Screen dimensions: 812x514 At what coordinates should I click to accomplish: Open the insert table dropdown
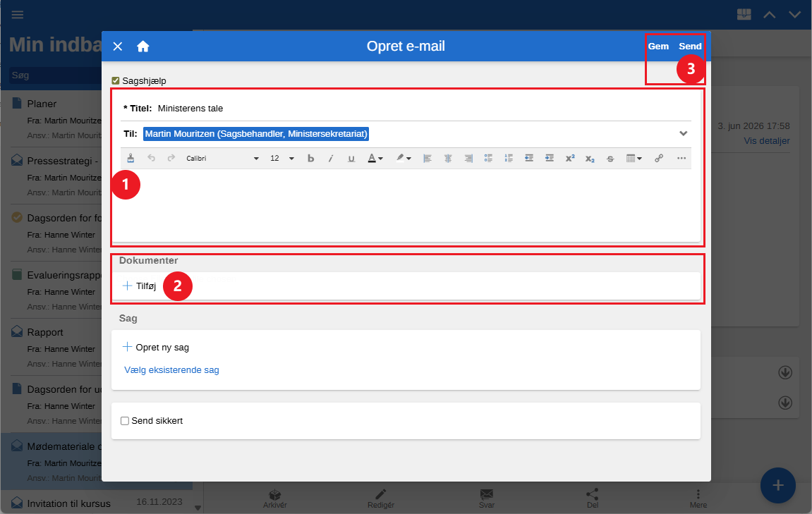tap(634, 159)
